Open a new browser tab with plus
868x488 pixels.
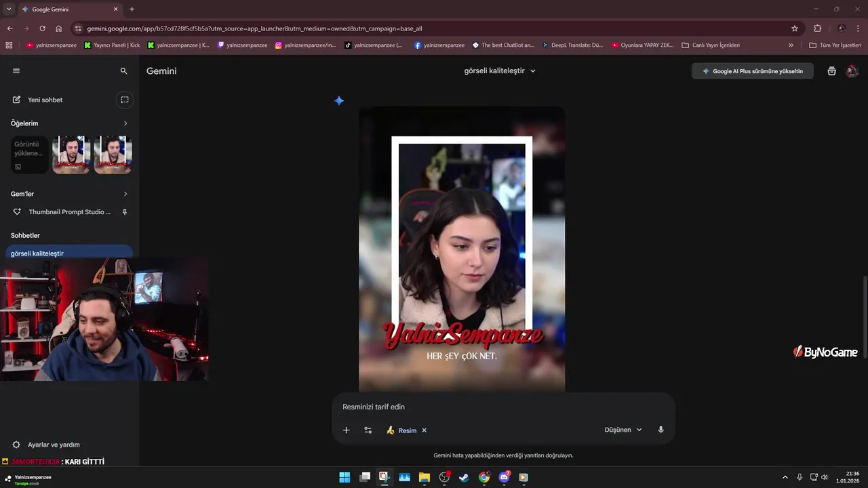click(x=132, y=9)
